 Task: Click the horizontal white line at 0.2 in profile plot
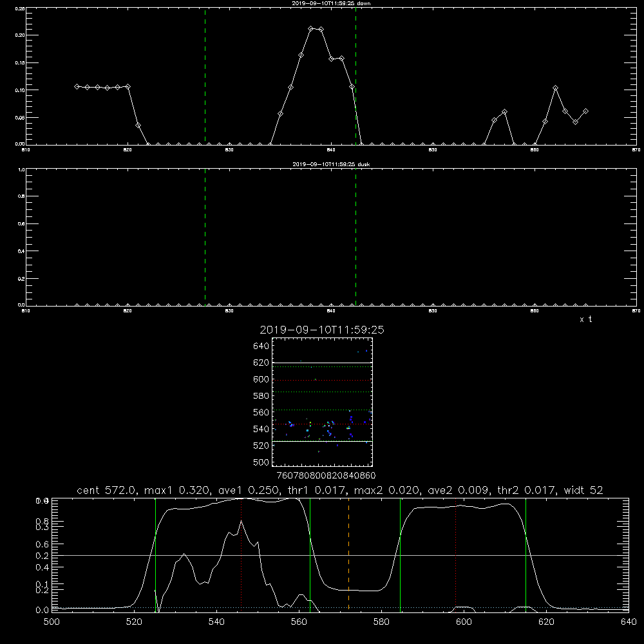coord(340,555)
